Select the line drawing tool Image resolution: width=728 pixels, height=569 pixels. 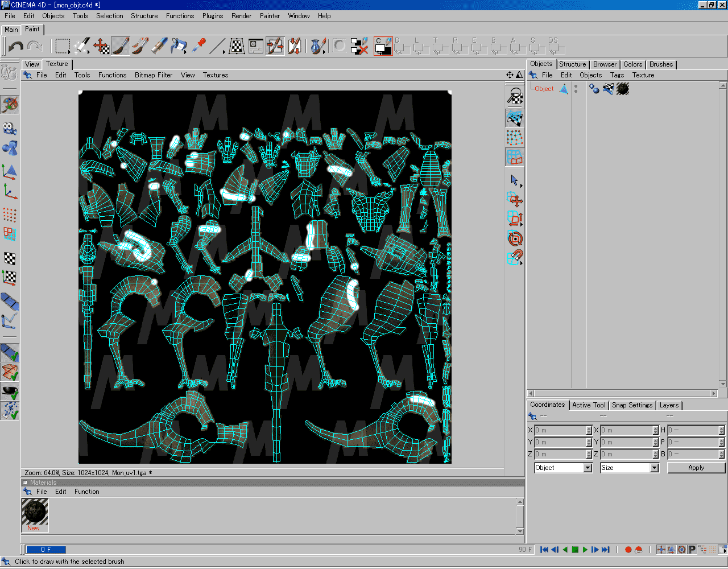coord(217,46)
